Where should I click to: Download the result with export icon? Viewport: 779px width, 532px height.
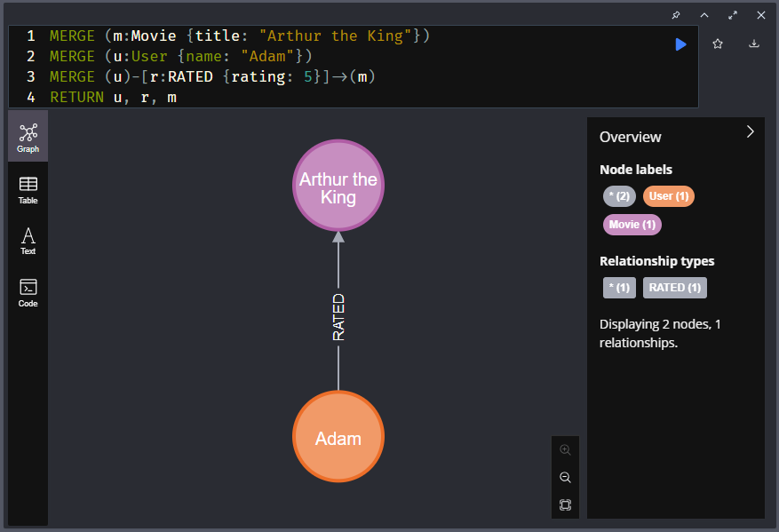click(753, 44)
